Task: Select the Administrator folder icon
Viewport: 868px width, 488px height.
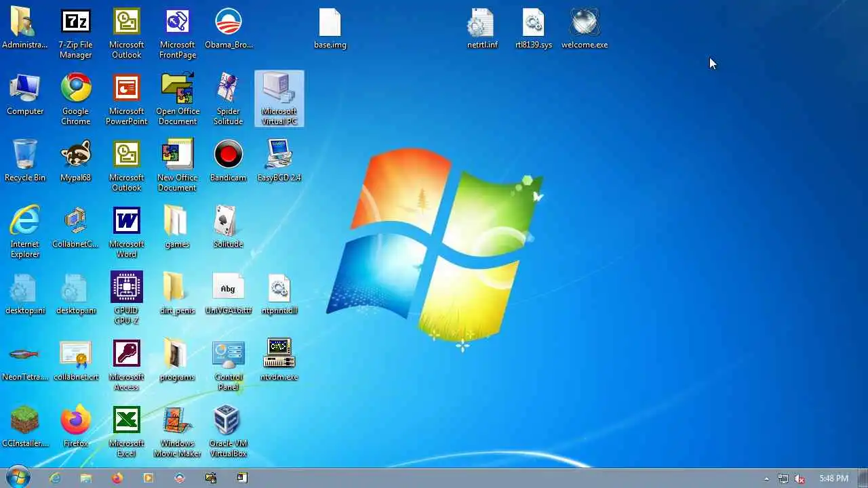Action: point(25,28)
